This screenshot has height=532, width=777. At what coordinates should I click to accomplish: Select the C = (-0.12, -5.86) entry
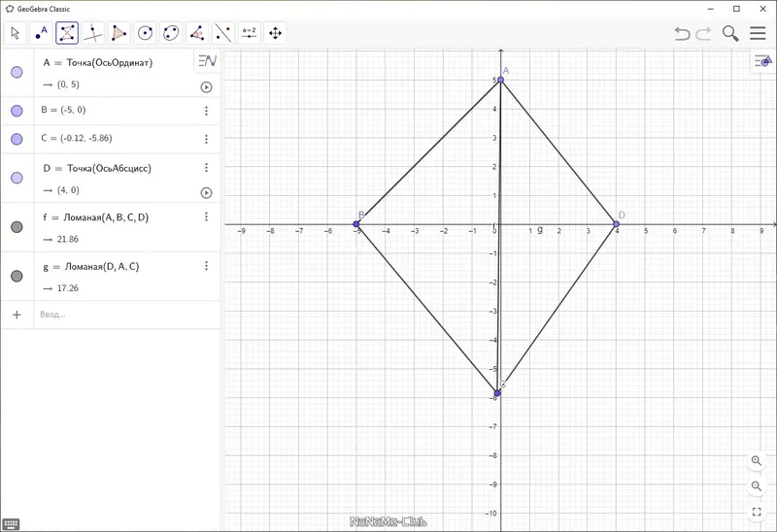tap(77, 138)
